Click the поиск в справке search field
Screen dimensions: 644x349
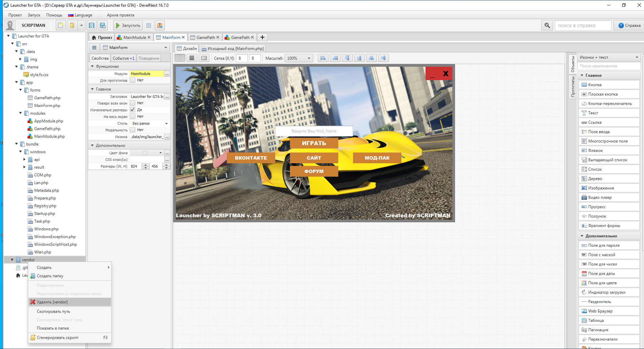(x=583, y=25)
